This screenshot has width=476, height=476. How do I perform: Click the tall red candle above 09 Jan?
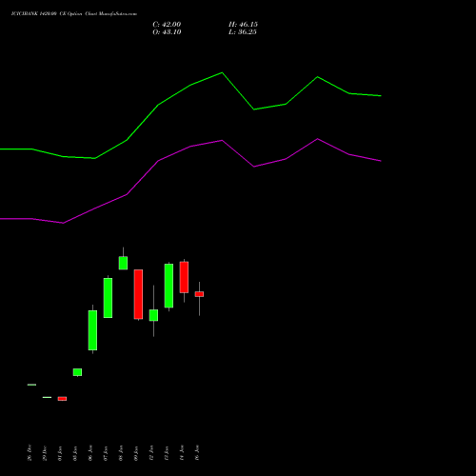click(138, 294)
